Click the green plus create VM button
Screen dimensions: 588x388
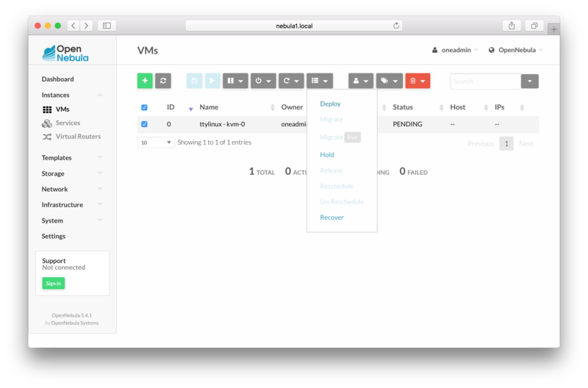pyautogui.click(x=145, y=81)
